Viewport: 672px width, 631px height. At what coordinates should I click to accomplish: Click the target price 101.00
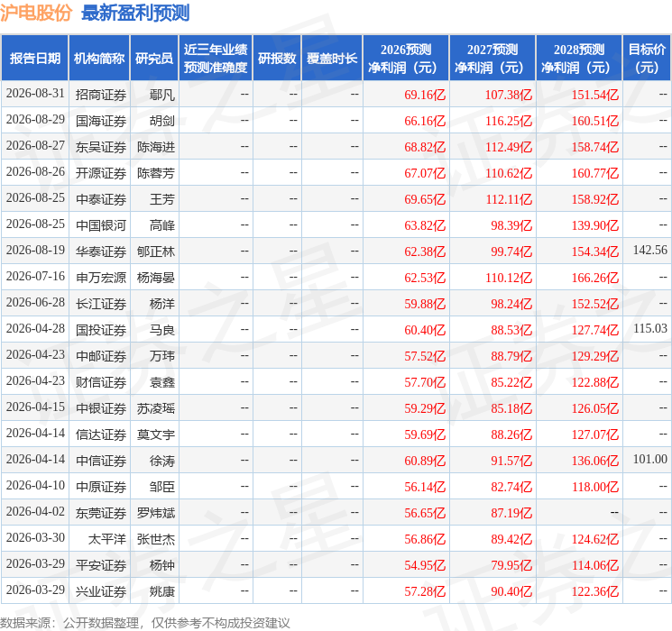[650, 459]
